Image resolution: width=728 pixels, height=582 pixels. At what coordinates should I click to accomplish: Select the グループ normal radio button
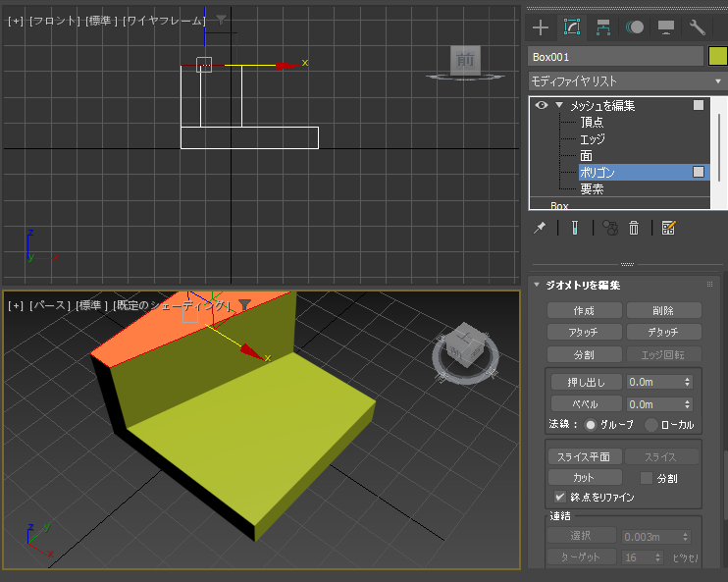[591, 425]
